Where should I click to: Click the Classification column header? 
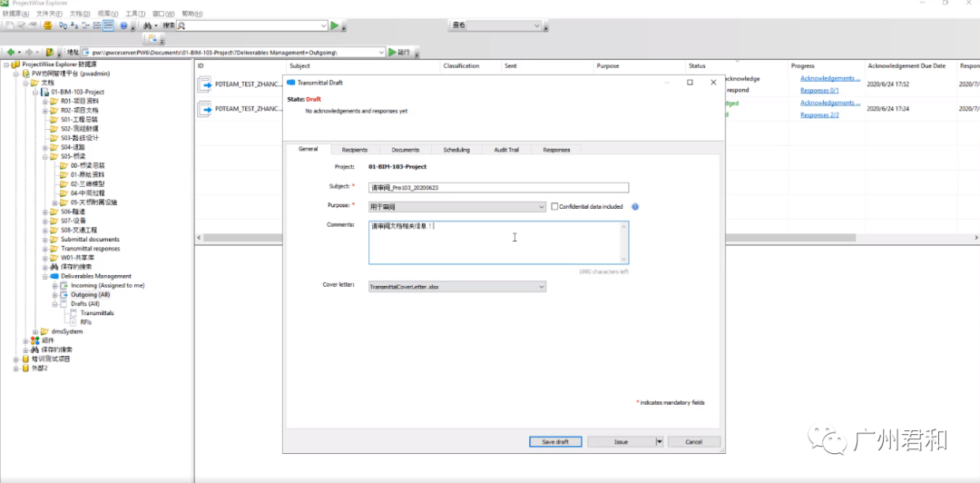[x=469, y=65]
